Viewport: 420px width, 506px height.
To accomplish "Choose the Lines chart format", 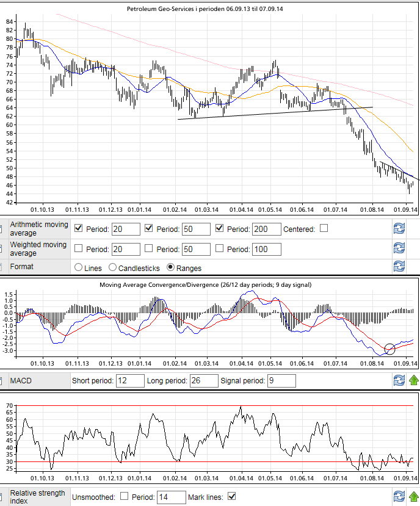I will click(x=79, y=267).
